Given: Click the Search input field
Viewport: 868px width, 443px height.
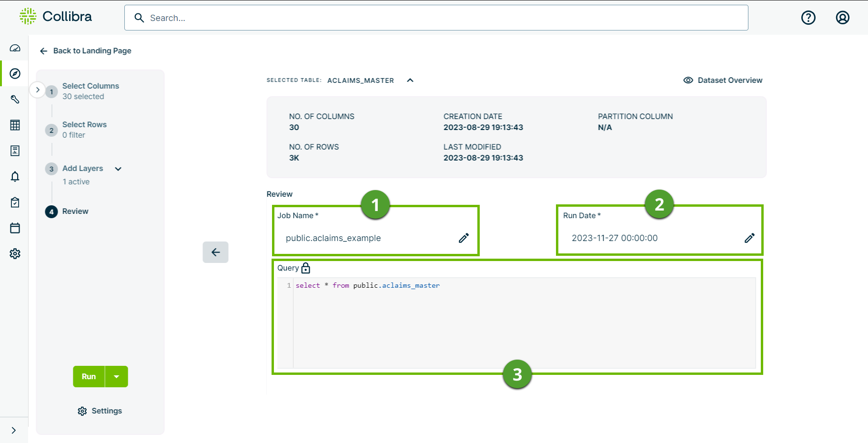Looking at the screenshot, I should 436,18.
